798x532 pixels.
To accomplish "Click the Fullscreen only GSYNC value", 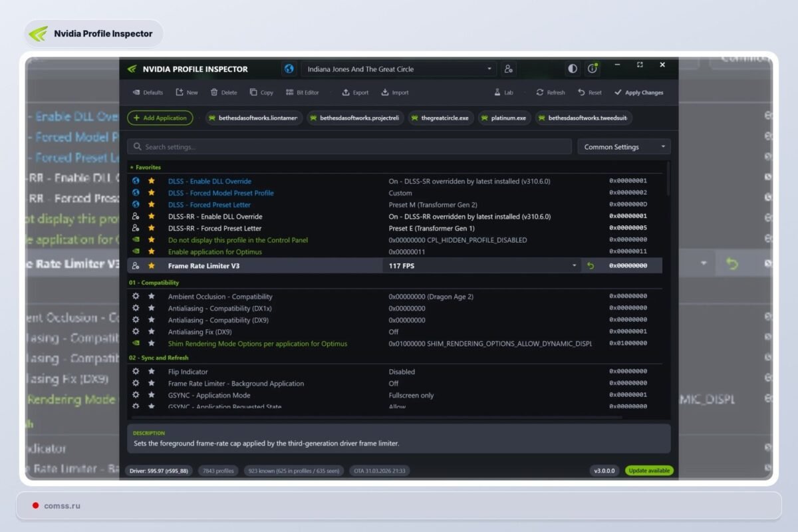I will (411, 395).
